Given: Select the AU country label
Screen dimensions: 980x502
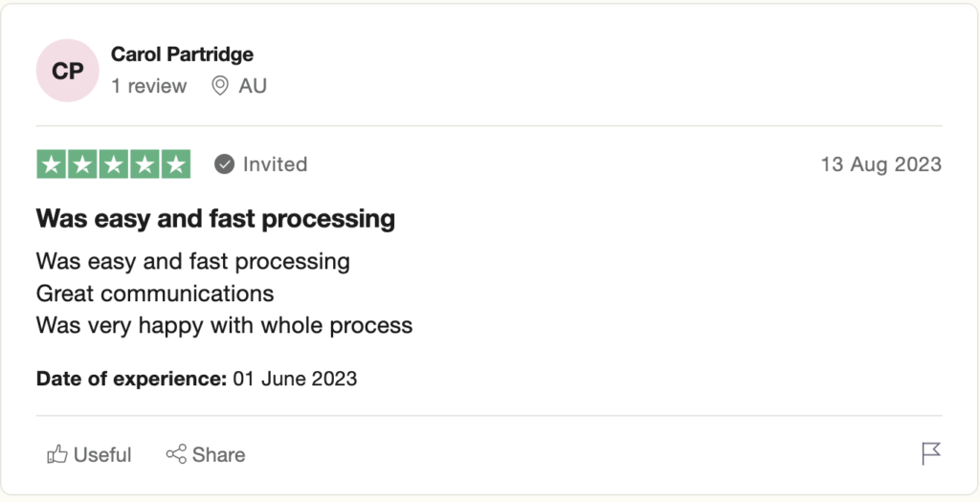Looking at the screenshot, I should (x=253, y=86).
